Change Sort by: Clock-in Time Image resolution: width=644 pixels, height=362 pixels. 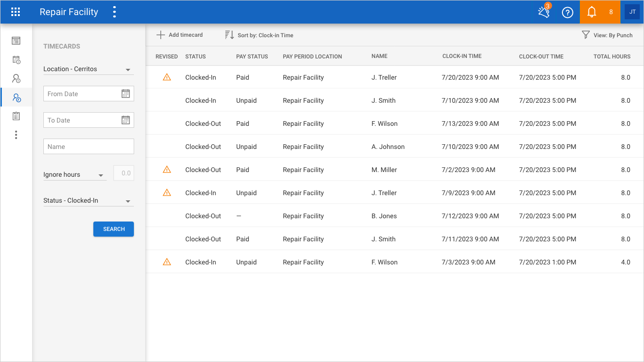[259, 35]
